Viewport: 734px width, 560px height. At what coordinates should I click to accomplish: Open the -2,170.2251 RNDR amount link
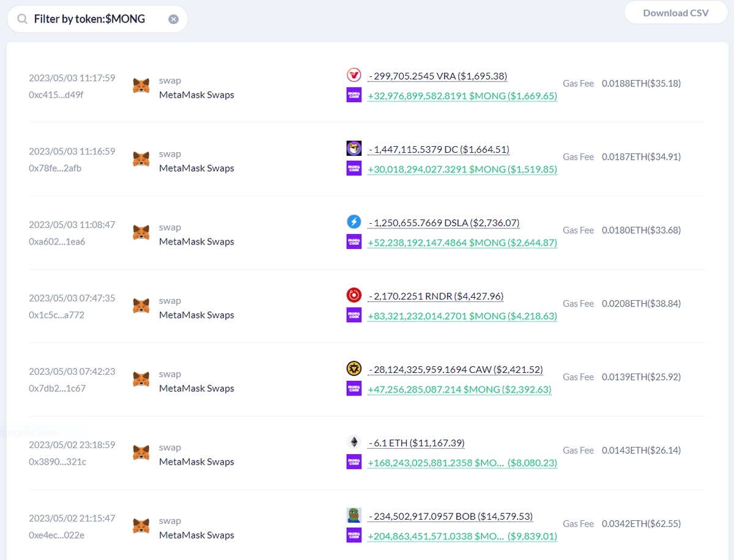[x=436, y=296]
